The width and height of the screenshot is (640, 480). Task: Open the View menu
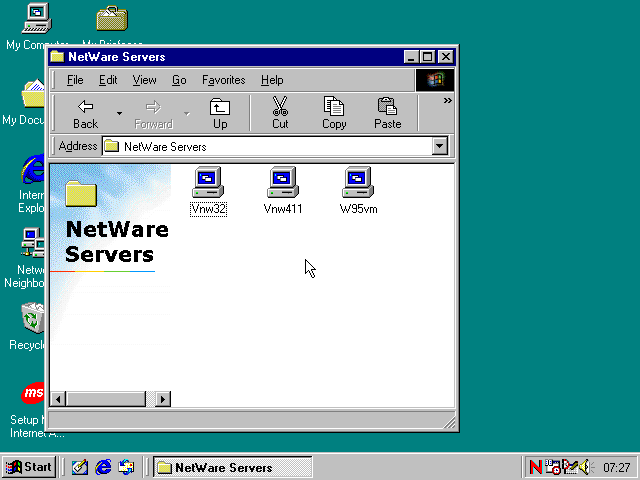144,80
